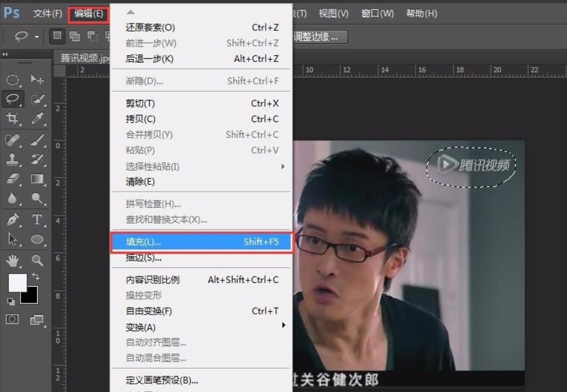Select the Gradient tool
Viewport: 567px width, 392px height.
(37, 179)
